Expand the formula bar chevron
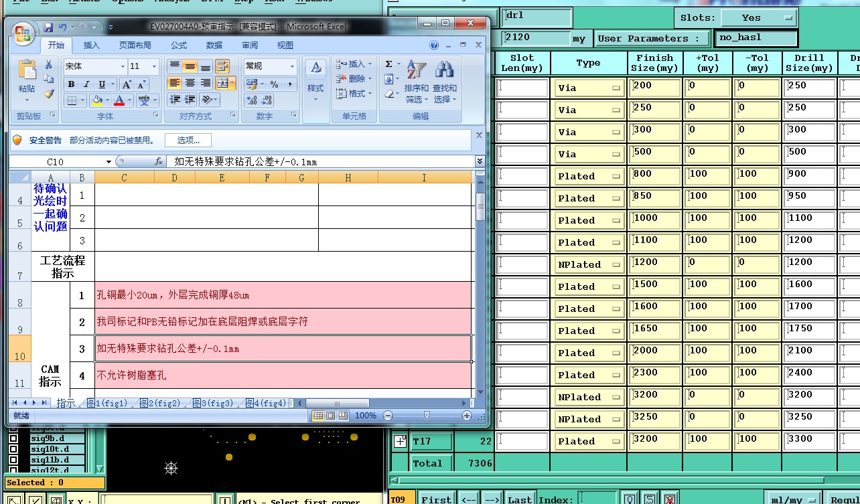 coord(480,161)
